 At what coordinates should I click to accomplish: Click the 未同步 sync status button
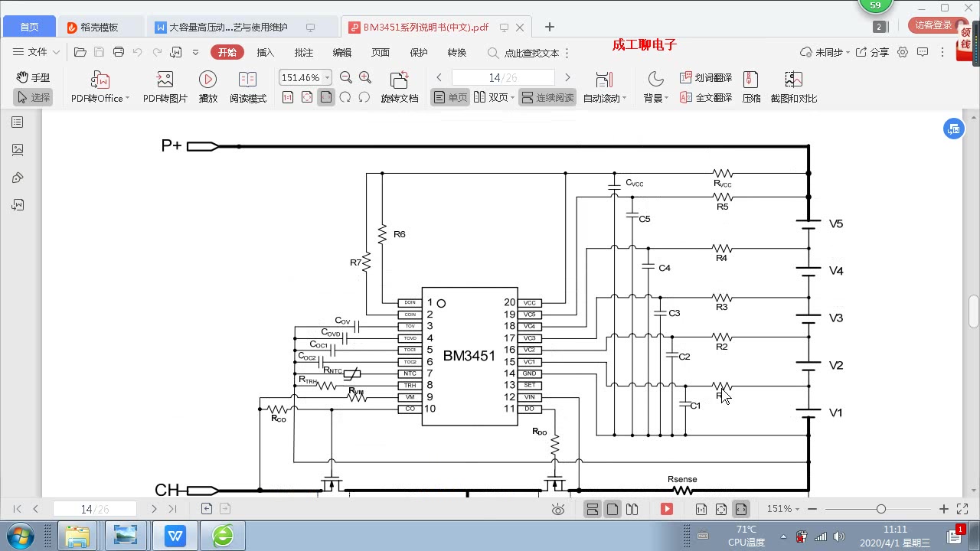(825, 52)
